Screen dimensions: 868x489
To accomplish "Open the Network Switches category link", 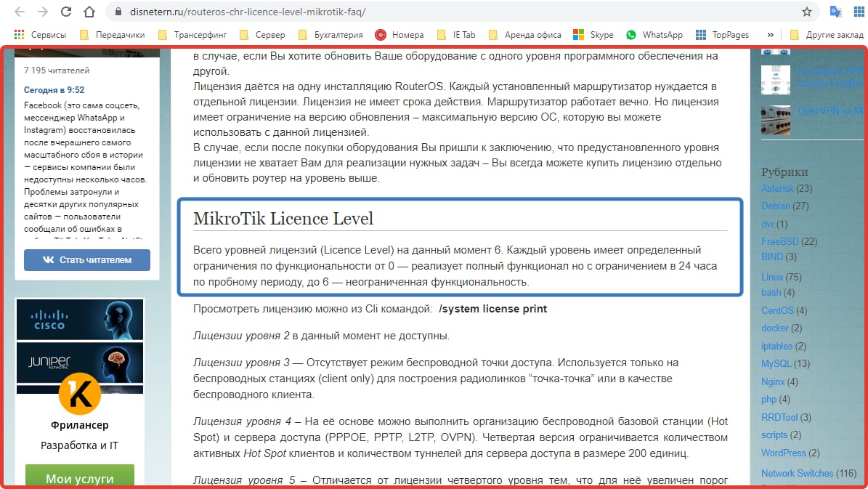I will click(x=797, y=473).
